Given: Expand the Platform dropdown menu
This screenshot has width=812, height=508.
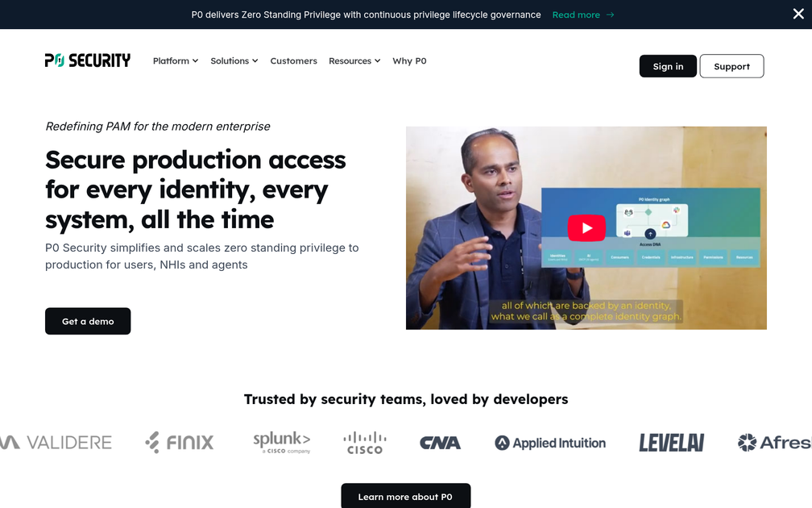Looking at the screenshot, I should [x=176, y=60].
